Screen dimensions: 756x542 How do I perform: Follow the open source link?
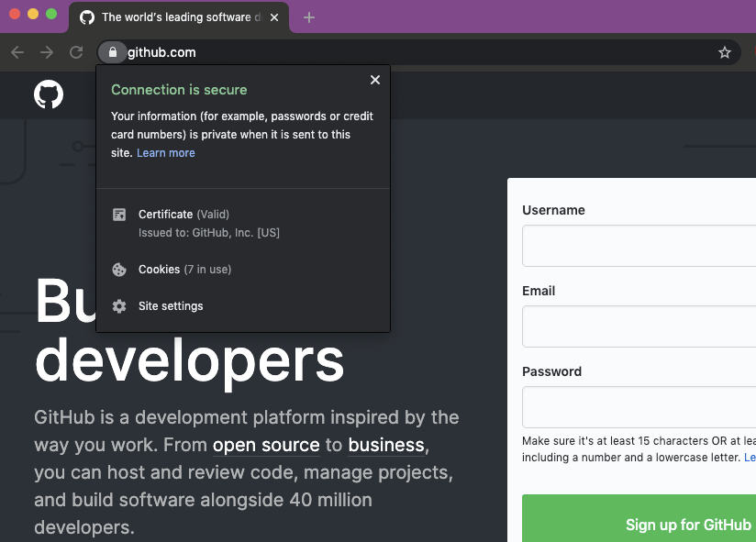pyautogui.click(x=266, y=445)
